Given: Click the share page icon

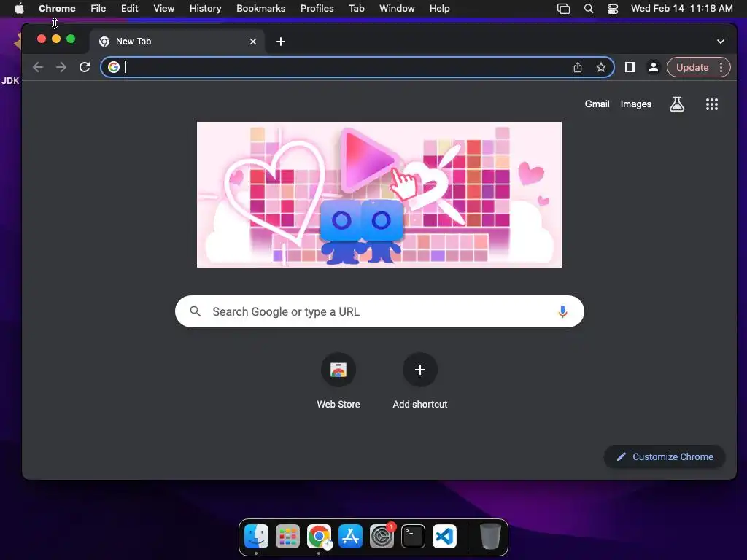Looking at the screenshot, I should (578, 67).
